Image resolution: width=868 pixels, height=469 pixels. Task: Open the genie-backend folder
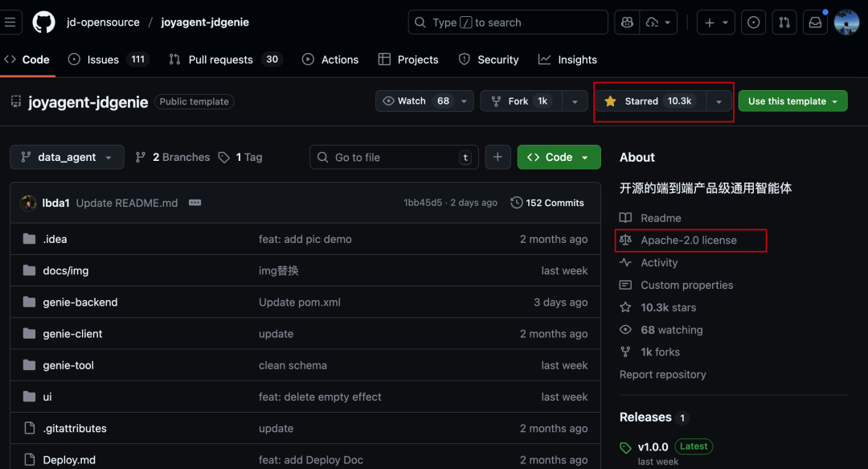[x=80, y=302]
